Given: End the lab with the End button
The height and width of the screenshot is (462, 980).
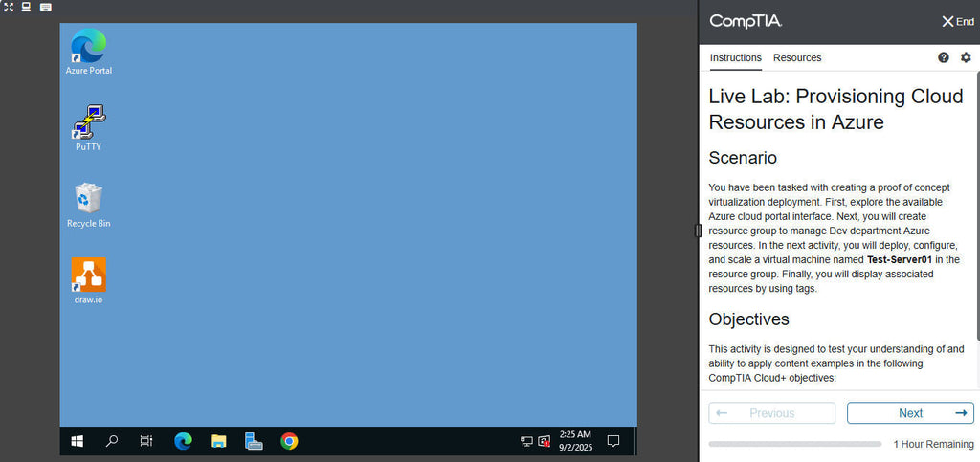Looking at the screenshot, I should click(x=957, y=21).
